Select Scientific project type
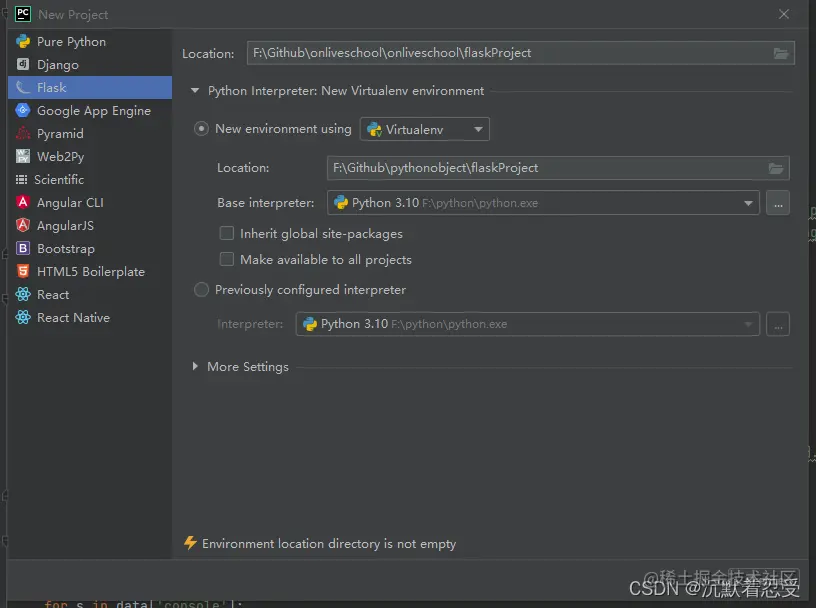 [90, 180]
